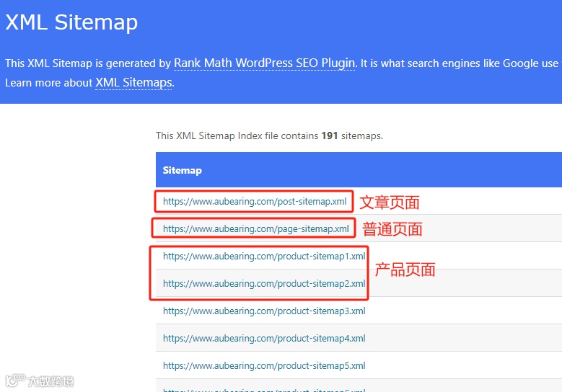
Task: Open the product-sitemap2.xml link
Action: coord(264,283)
